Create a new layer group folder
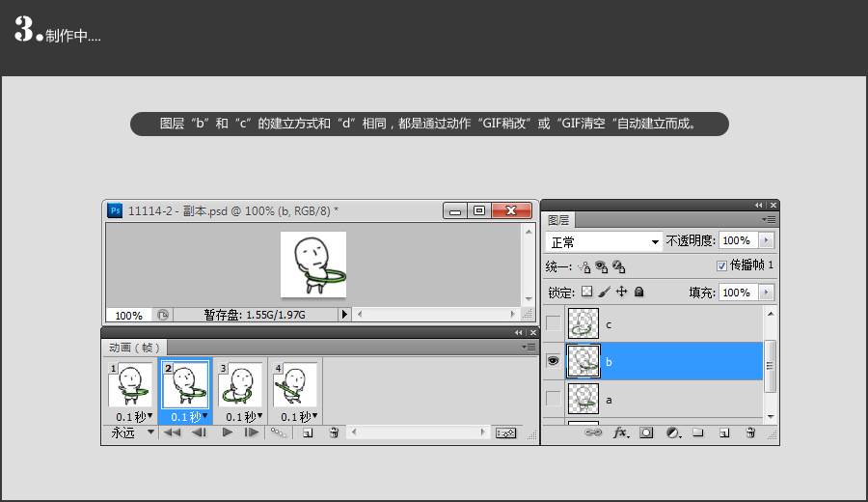The width and height of the screenshot is (868, 502). click(697, 433)
